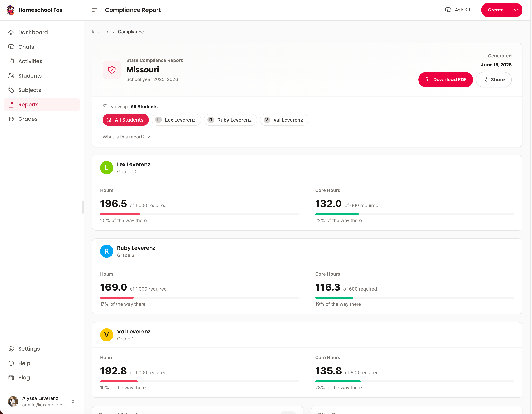Filter report by Ruby Leverenz chip

pyautogui.click(x=230, y=120)
